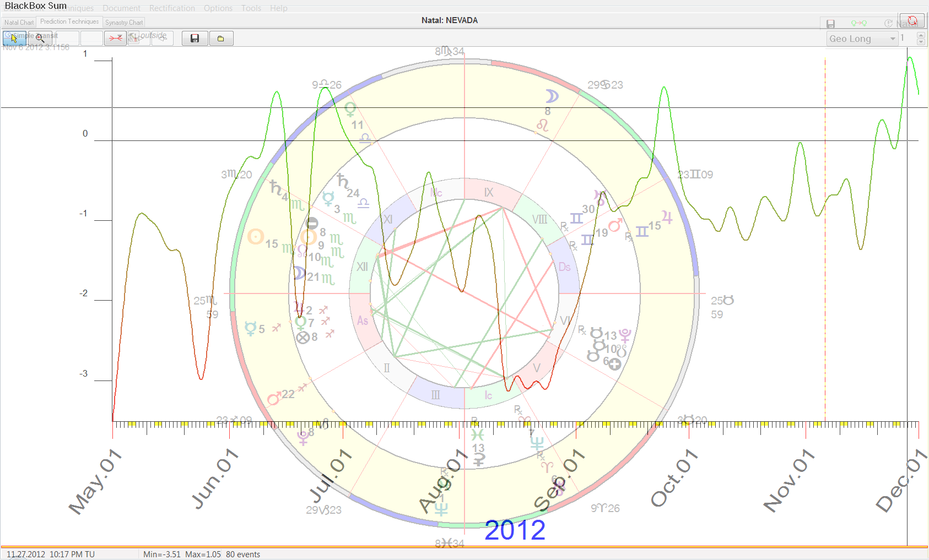The image size is (929, 560).
Task: Activate the zoom magnifier tool
Action: point(40,38)
